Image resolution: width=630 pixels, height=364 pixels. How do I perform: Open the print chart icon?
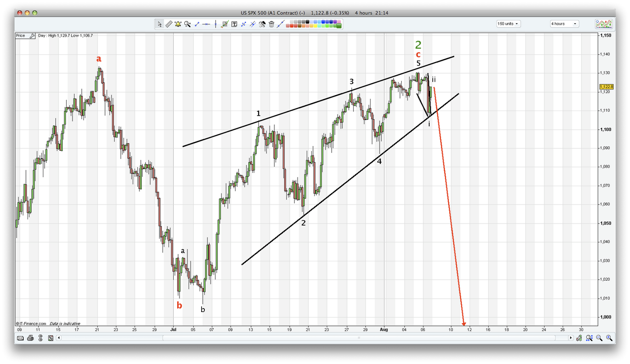point(30,338)
